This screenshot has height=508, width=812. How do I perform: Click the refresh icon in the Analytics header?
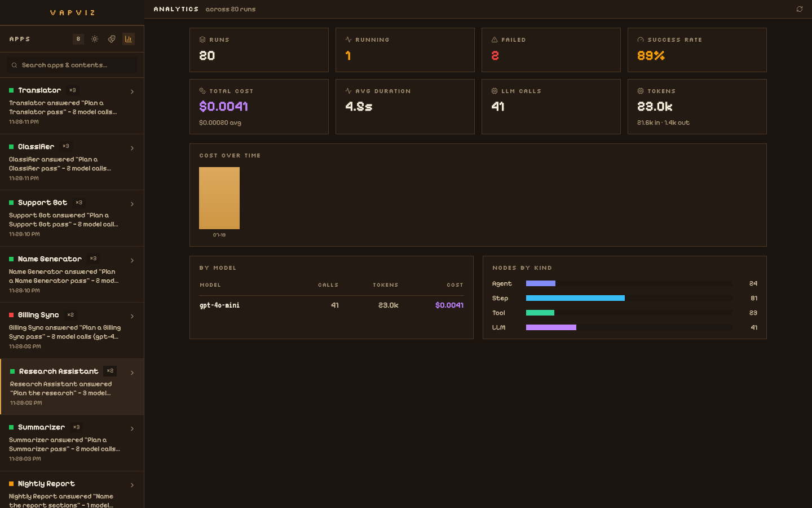(800, 9)
